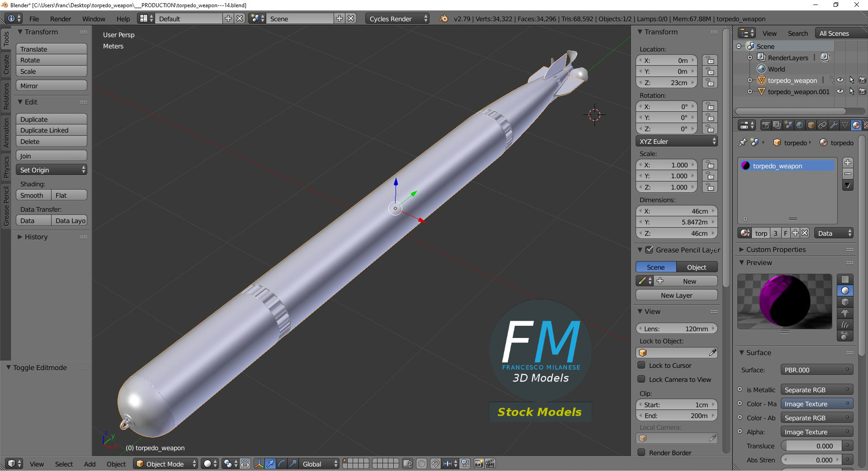The height and width of the screenshot is (471, 868).
Task: Enable Render Border checkbox
Action: point(641,452)
